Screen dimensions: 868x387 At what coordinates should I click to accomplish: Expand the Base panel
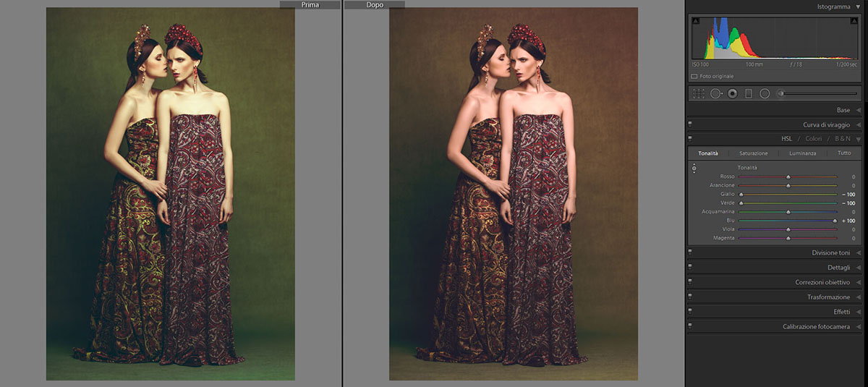(x=858, y=110)
